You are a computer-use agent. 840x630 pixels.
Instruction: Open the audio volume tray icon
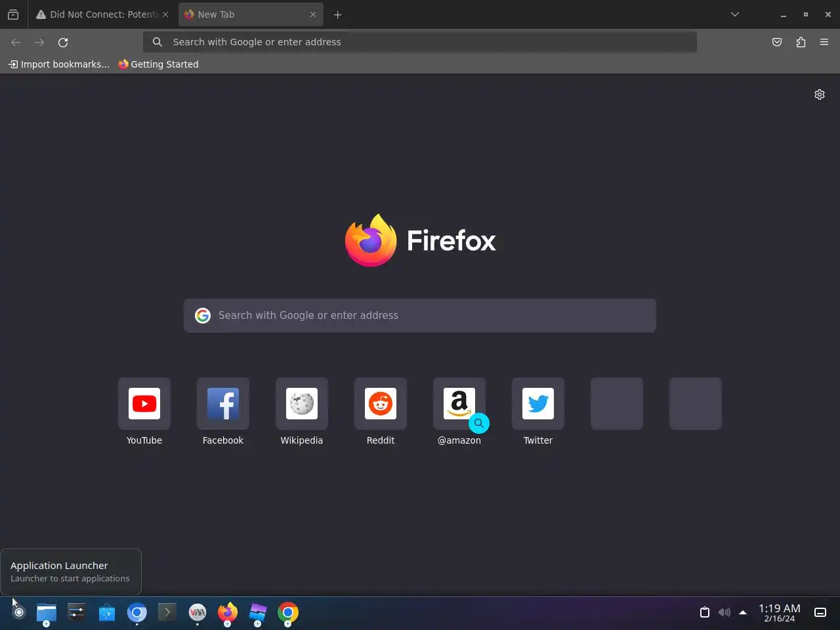click(724, 612)
